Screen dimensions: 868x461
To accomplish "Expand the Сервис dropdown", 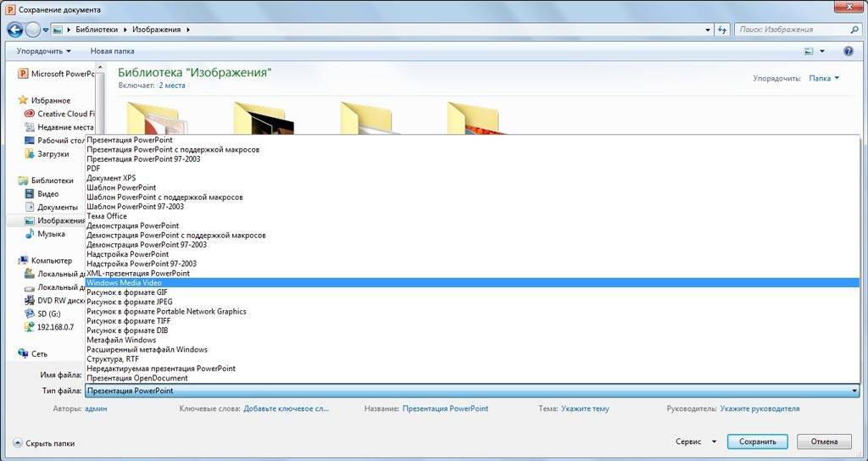I will [696, 442].
